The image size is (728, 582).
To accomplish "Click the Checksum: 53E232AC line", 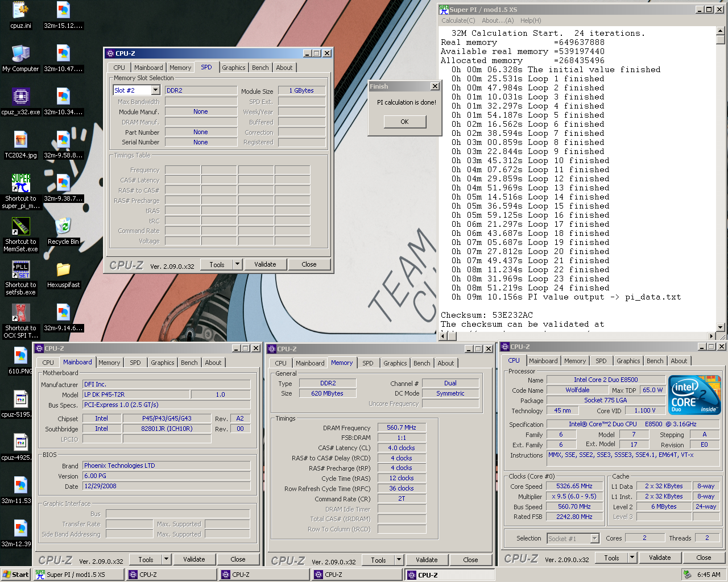I will pos(487,315).
